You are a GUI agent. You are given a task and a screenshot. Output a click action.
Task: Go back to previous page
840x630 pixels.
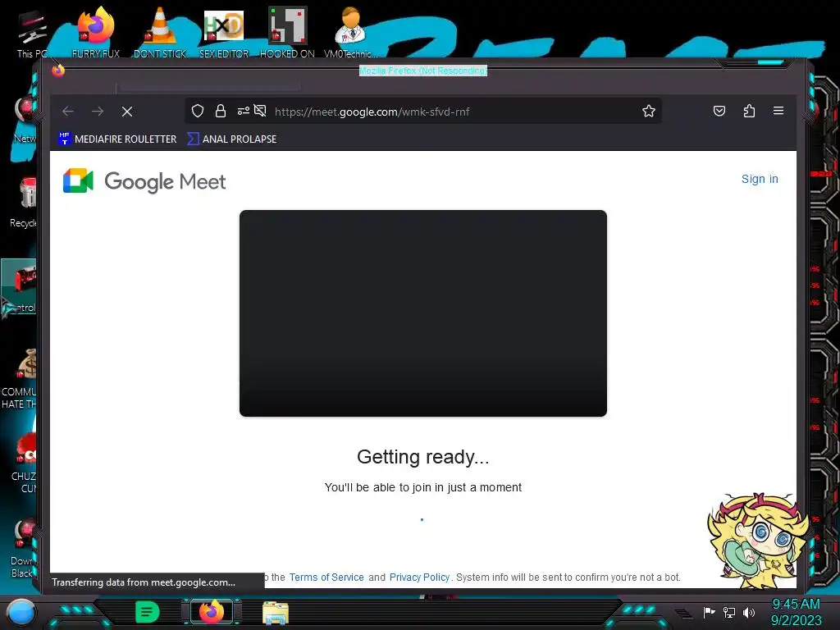pyautogui.click(x=67, y=112)
